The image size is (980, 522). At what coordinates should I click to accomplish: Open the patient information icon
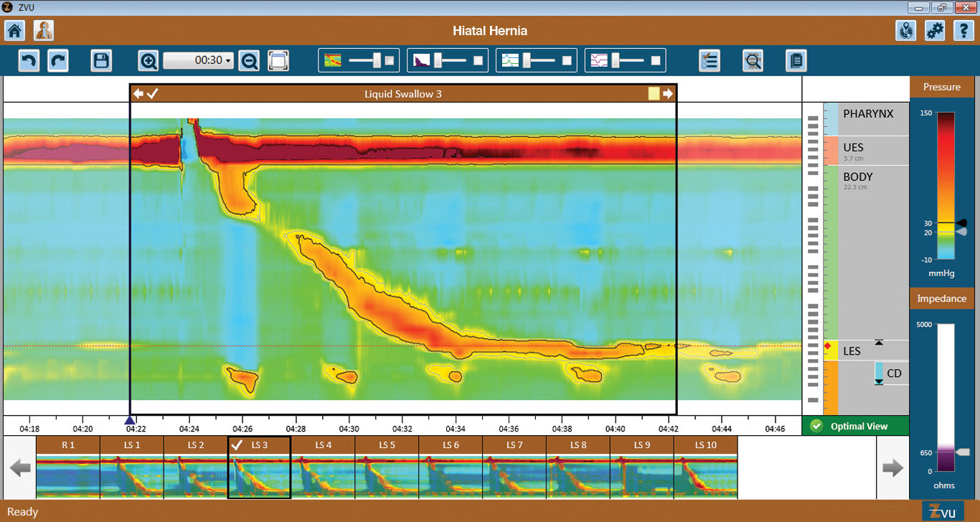[x=44, y=31]
